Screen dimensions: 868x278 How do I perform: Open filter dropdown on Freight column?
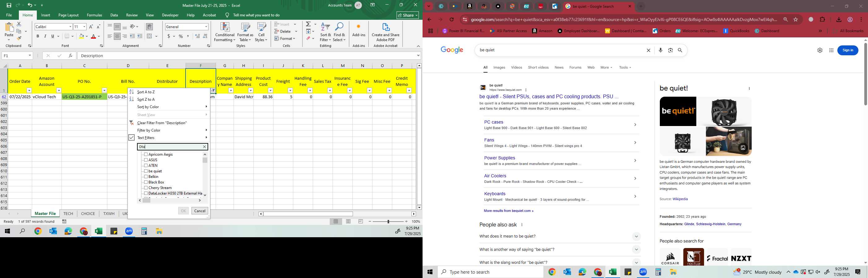(290, 91)
